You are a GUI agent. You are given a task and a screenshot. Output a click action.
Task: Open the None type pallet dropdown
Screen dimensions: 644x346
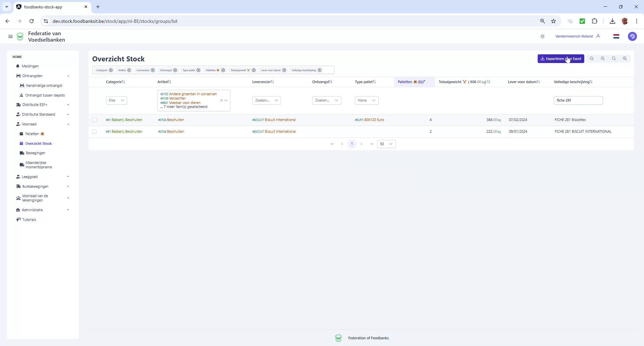point(366,100)
